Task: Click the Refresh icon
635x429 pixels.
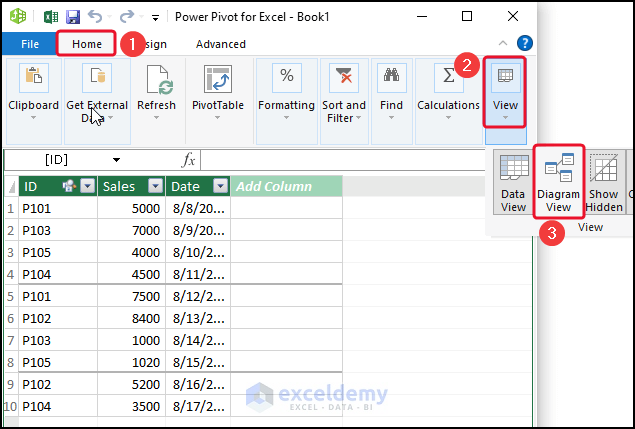Action: [160, 80]
